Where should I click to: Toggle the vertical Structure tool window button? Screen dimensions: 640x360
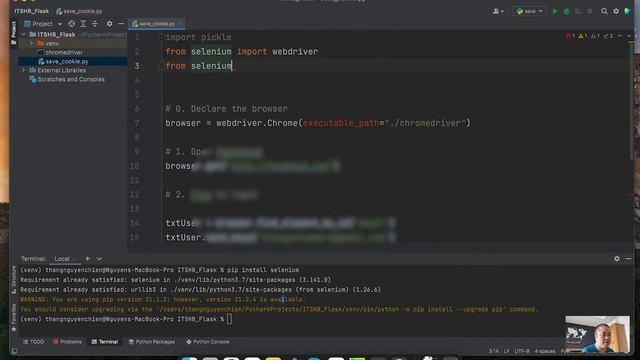13,280
